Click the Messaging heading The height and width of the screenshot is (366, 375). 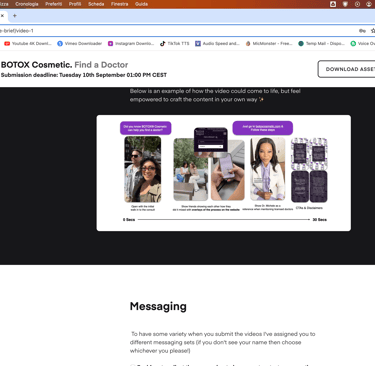pyautogui.click(x=158, y=306)
